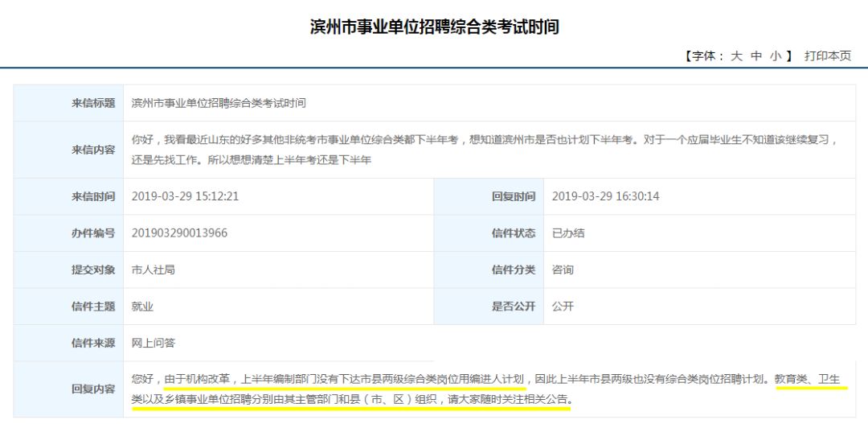868x424 pixels.
Task: Click the 办件编号 row label
Action: (x=92, y=233)
